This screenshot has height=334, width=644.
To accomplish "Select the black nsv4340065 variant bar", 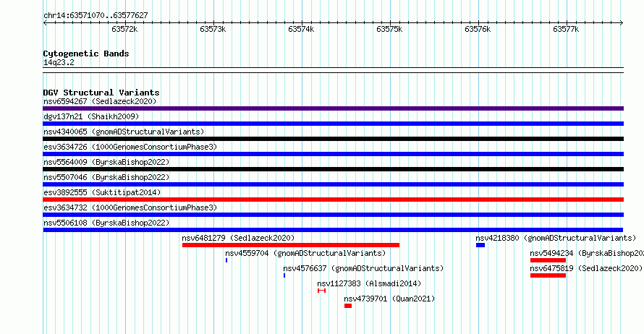I will (333, 139).
